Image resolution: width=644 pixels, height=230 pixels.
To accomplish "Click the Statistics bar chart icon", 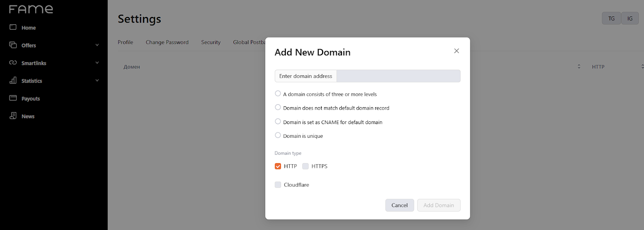I will (13, 80).
